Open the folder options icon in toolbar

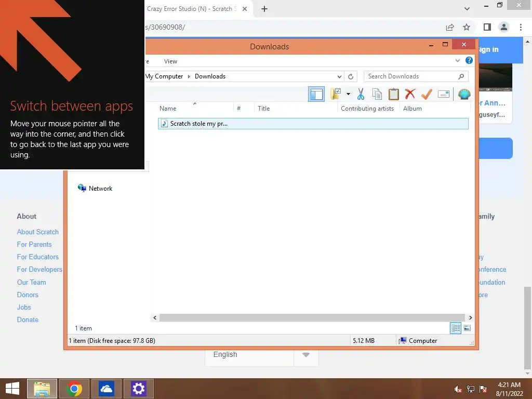pyautogui.click(x=336, y=94)
